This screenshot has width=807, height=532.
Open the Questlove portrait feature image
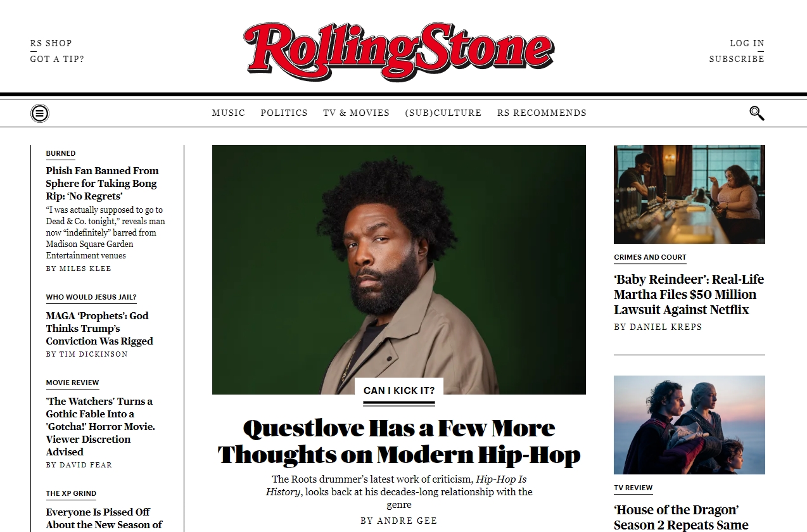click(x=399, y=270)
